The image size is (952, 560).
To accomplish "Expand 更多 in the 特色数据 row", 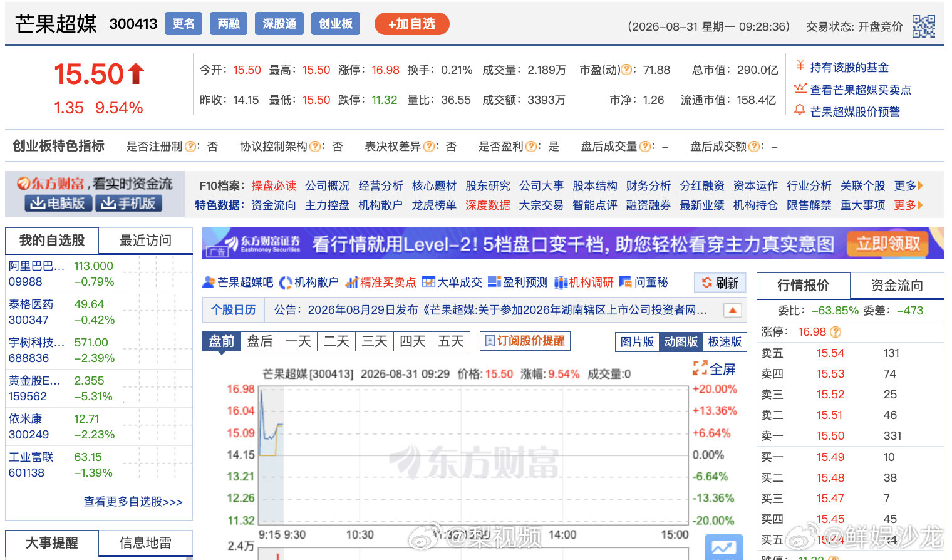I will 908,205.
